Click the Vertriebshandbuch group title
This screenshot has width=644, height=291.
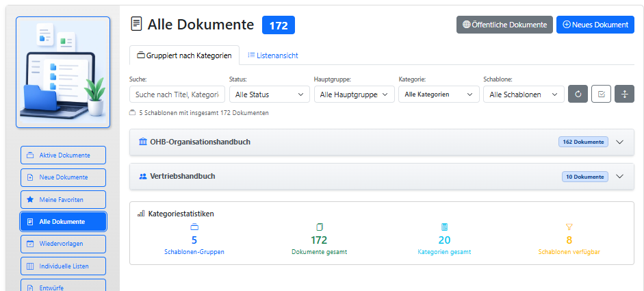(183, 177)
